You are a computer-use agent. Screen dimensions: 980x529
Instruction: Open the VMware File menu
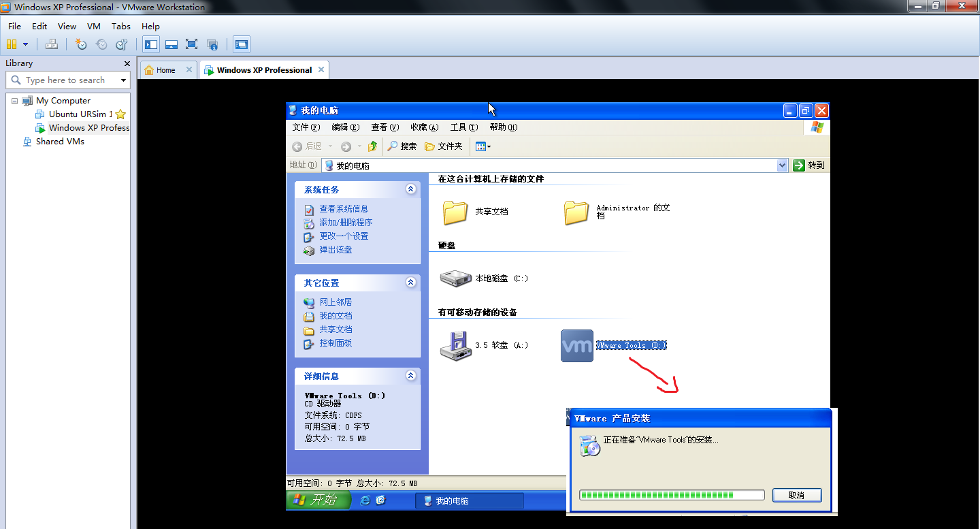coord(14,26)
